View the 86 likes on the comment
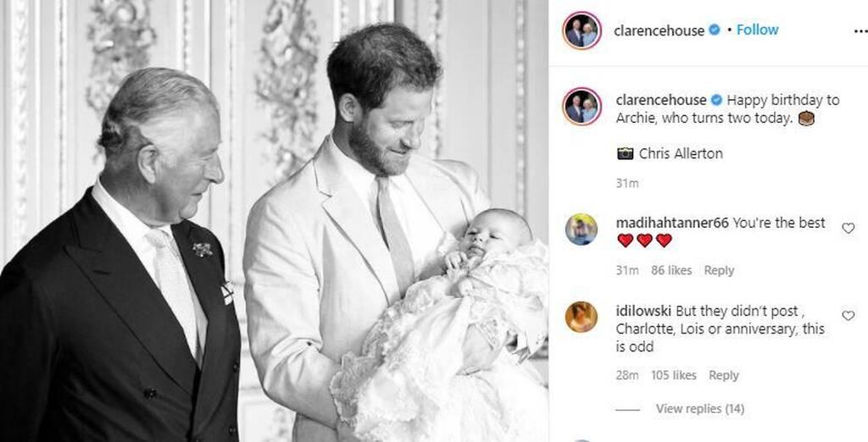Screen dimensions: 868x442 [x=671, y=270]
